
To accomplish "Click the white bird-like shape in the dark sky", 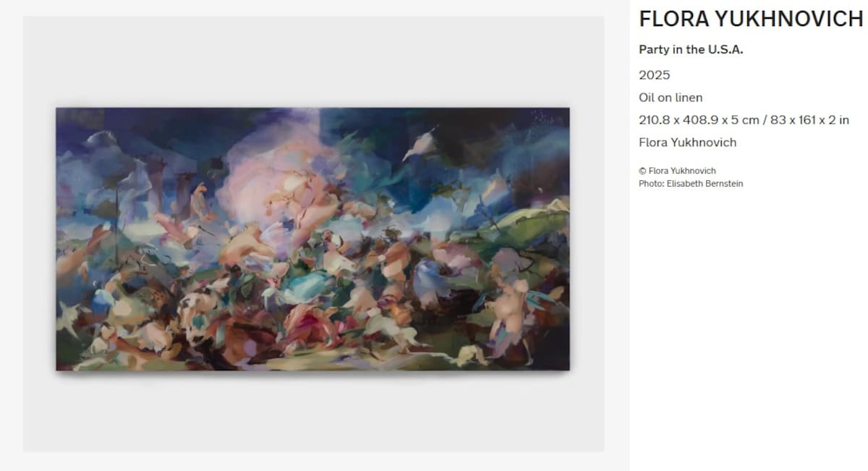I will (x=423, y=143).
